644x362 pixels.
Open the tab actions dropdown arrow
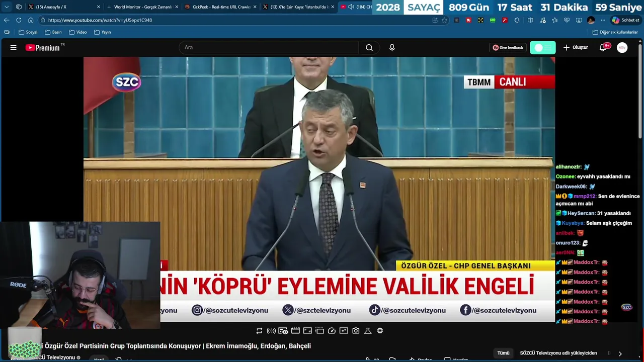[7, 7]
